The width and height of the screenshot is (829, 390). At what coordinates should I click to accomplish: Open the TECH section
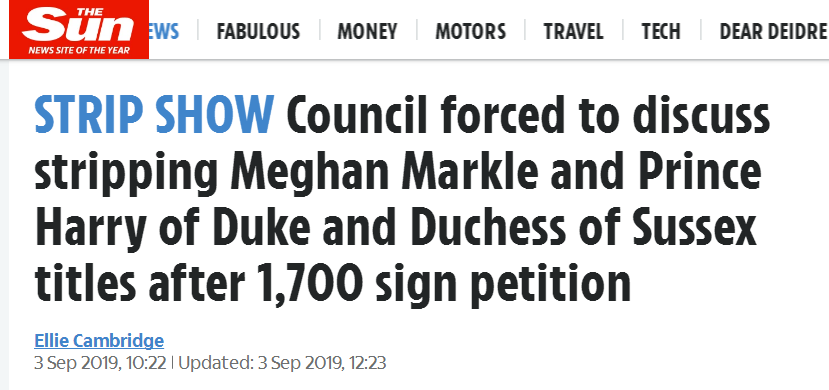click(x=661, y=31)
